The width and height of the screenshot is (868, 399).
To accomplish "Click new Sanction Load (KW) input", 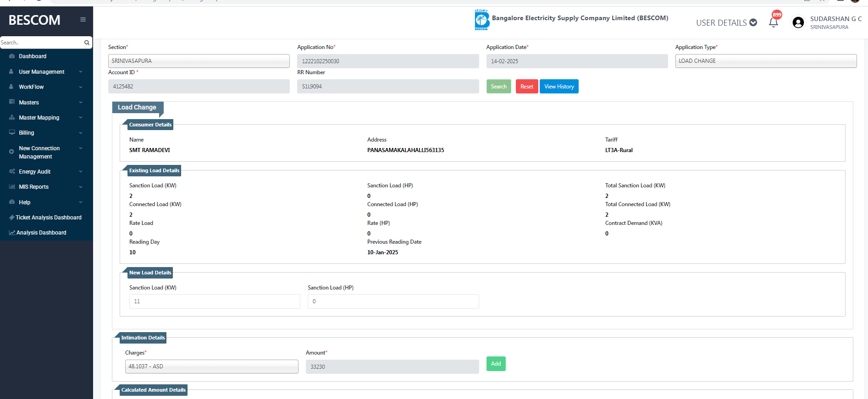I will [x=215, y=301].
